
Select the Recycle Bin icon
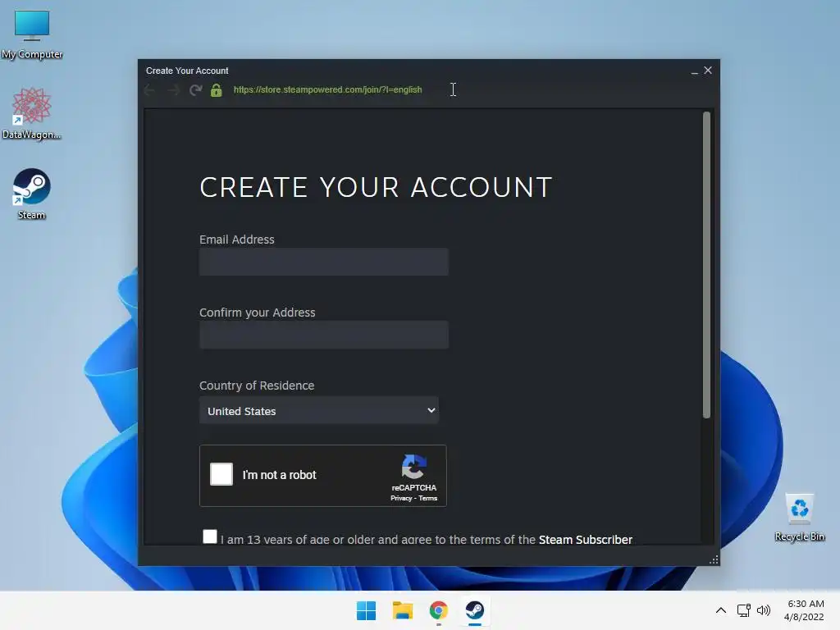coord(799,517)
